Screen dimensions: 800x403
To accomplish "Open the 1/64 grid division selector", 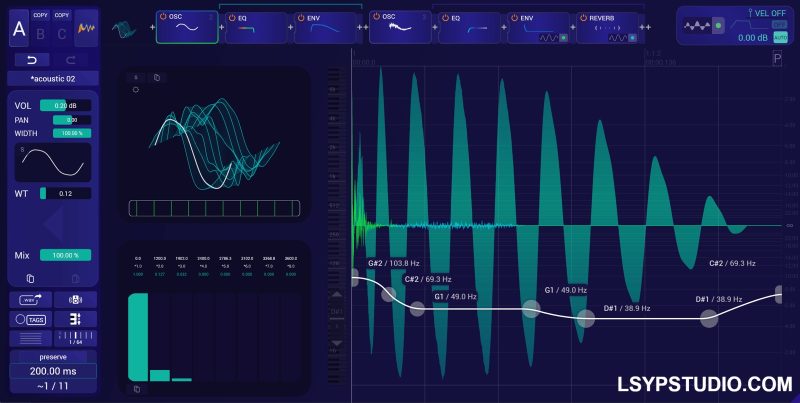I will click(x=76, y=338).
